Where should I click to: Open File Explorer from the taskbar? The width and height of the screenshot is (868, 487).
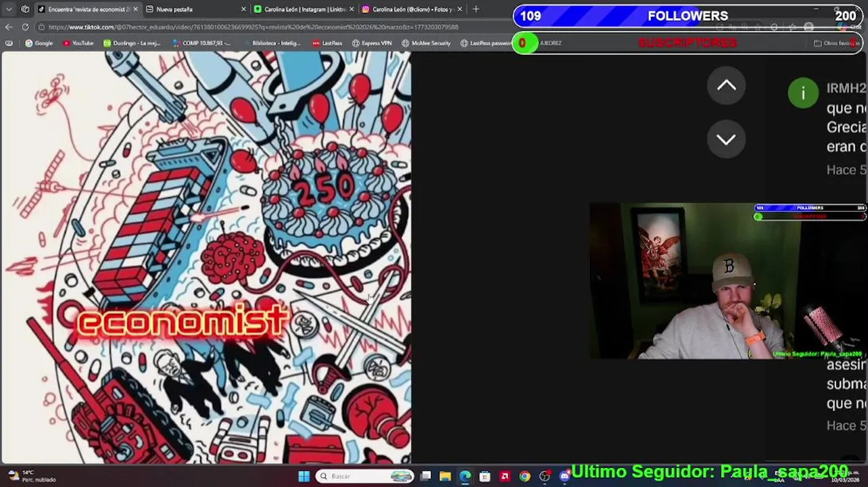(445, 476)
